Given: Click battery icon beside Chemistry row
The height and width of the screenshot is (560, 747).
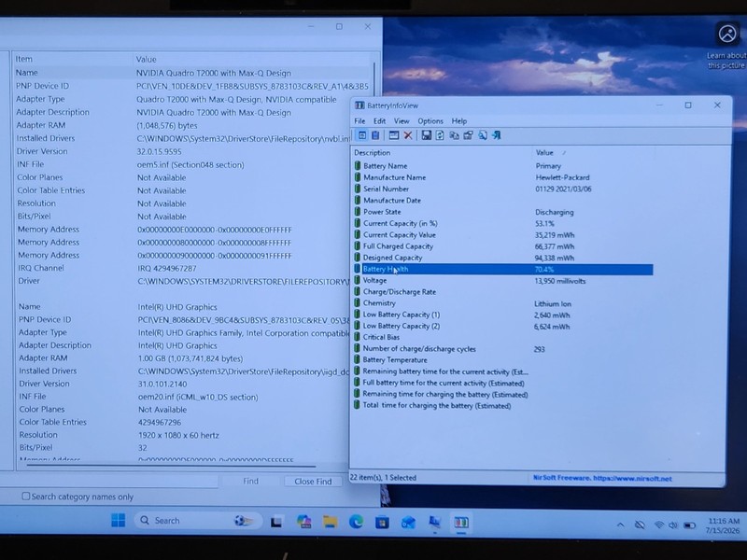Looking at the screenshot, I should [358, 302].
